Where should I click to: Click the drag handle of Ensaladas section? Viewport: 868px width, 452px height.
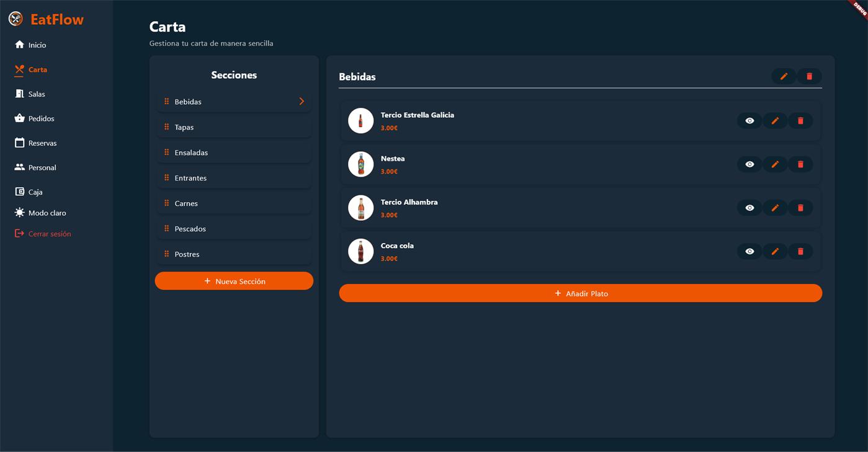click(166, 153)
